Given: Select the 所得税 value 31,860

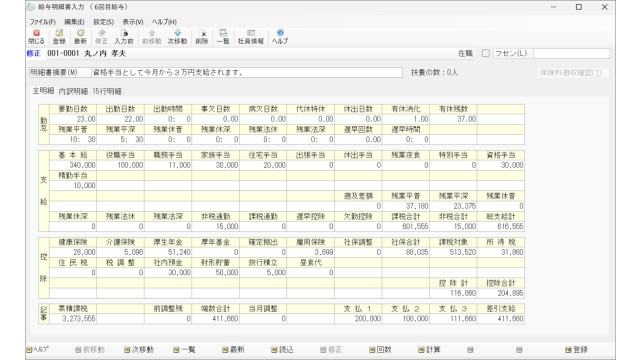Looking at the screenshot, I should pos(501,252).
